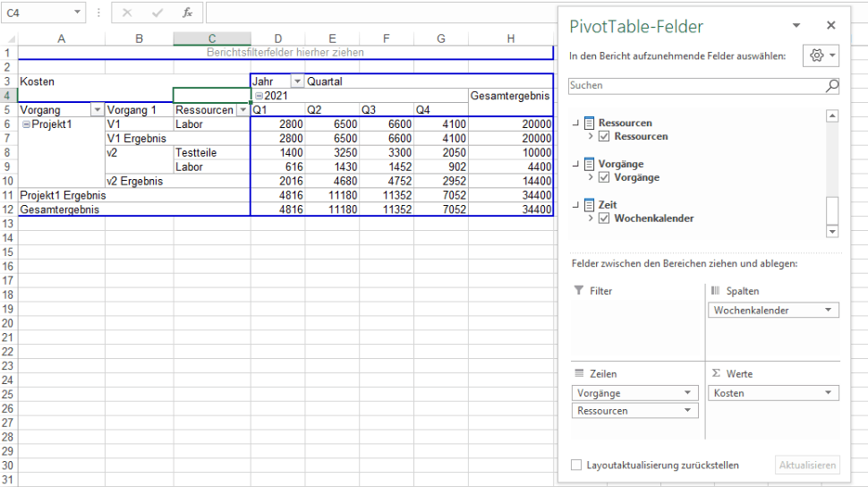Enable Layoutaktualisierung zurückstellen checkbox
Image resolution: width=868 pixels, height=487 pixels.
[576, 465]
